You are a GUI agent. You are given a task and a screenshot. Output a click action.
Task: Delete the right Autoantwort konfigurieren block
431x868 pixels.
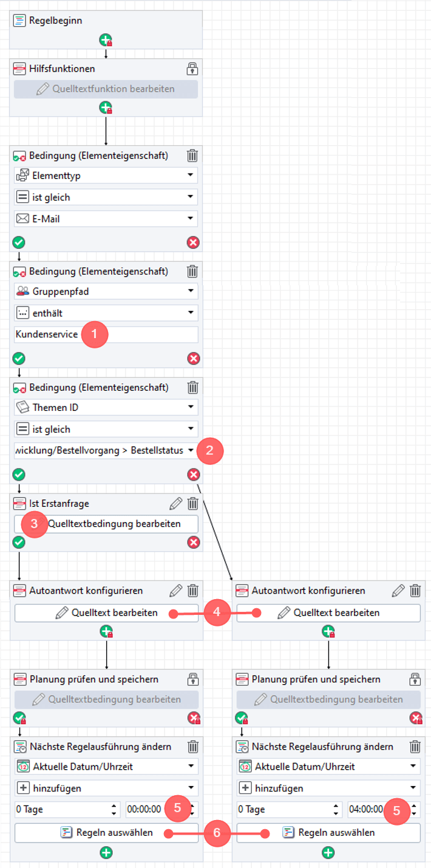pos(415,590)
